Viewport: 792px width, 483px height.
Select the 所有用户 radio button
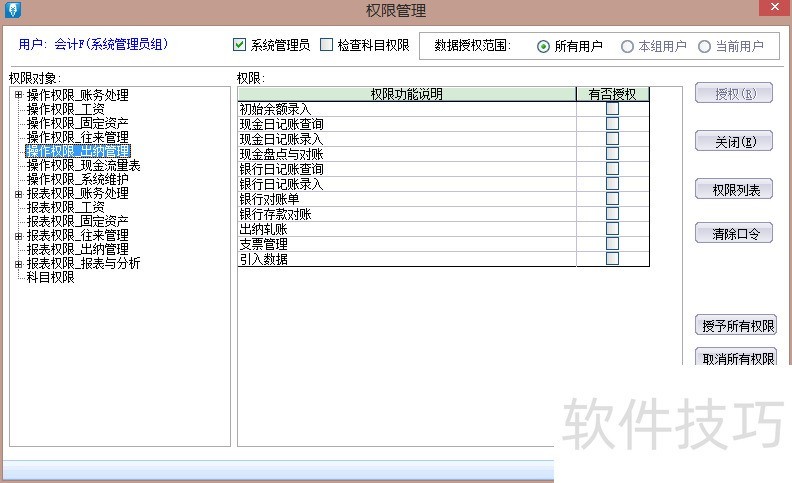point(543,46)
